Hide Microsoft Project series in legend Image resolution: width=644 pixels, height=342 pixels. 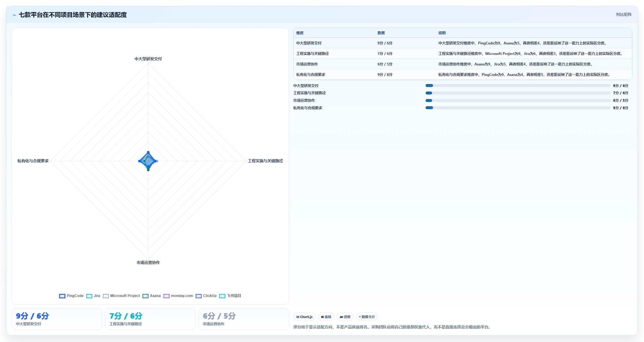coord(121,296)
